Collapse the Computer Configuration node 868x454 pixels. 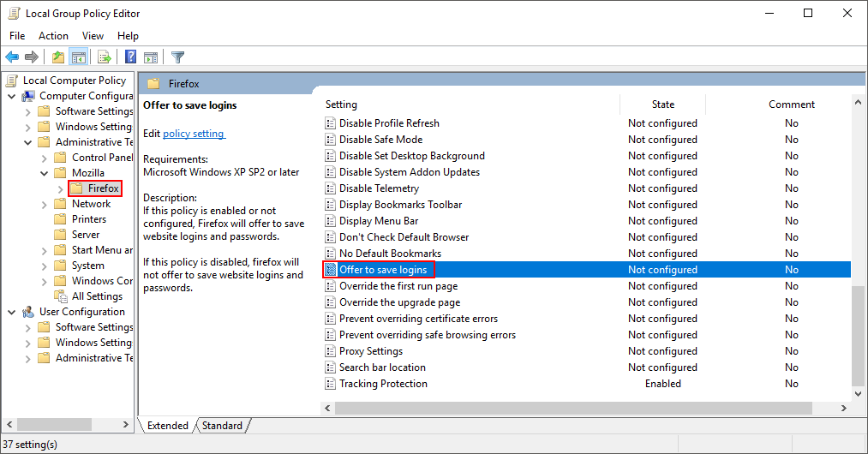pos(12,96)
